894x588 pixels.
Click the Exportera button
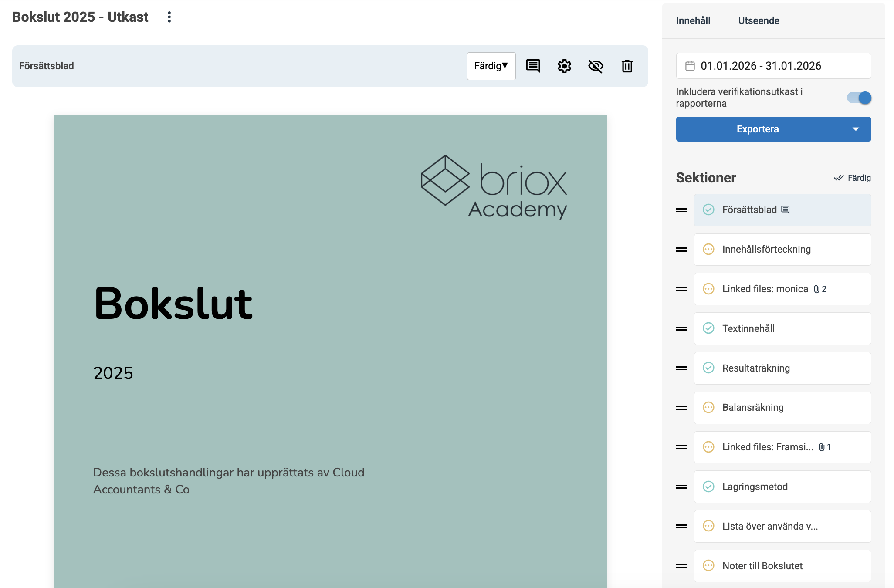tap(757, 129)
